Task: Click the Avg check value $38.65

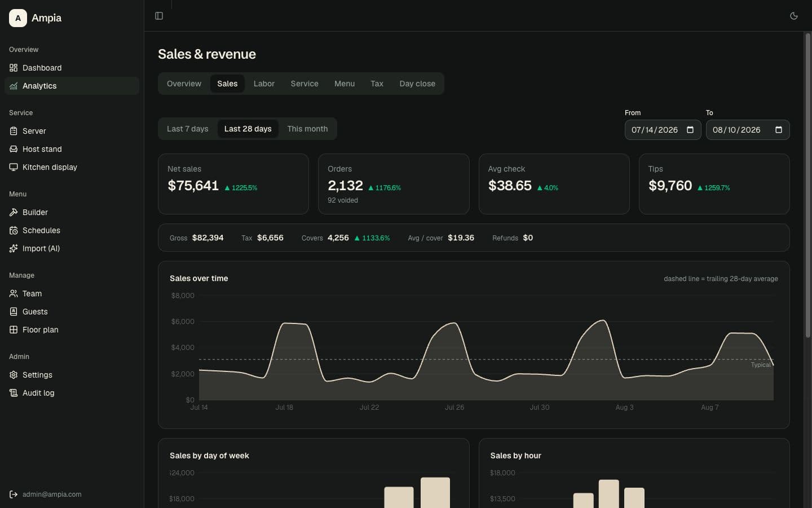Action: tap(510, 186)
